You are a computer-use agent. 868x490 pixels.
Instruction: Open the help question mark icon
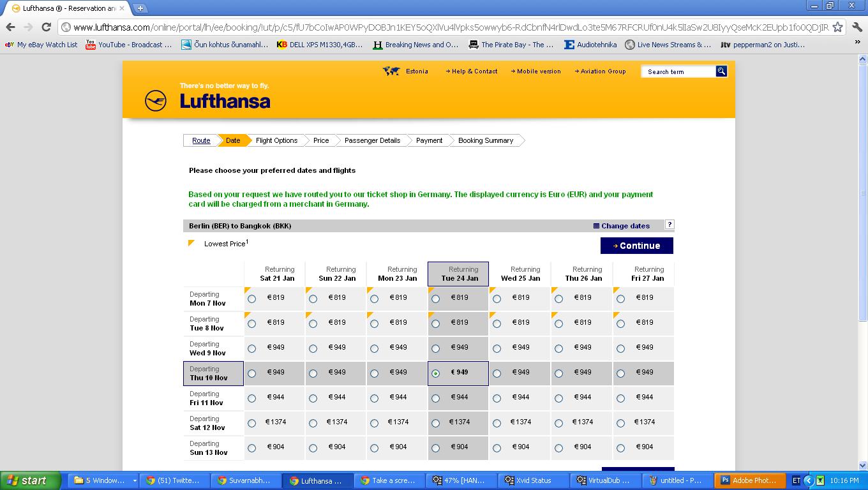[x=669, y=225]
